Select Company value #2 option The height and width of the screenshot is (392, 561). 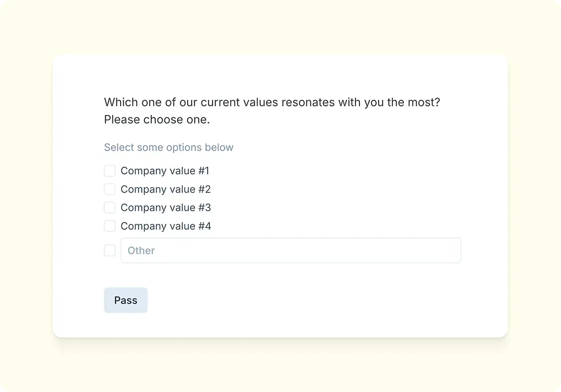click(x=110, y=189)
